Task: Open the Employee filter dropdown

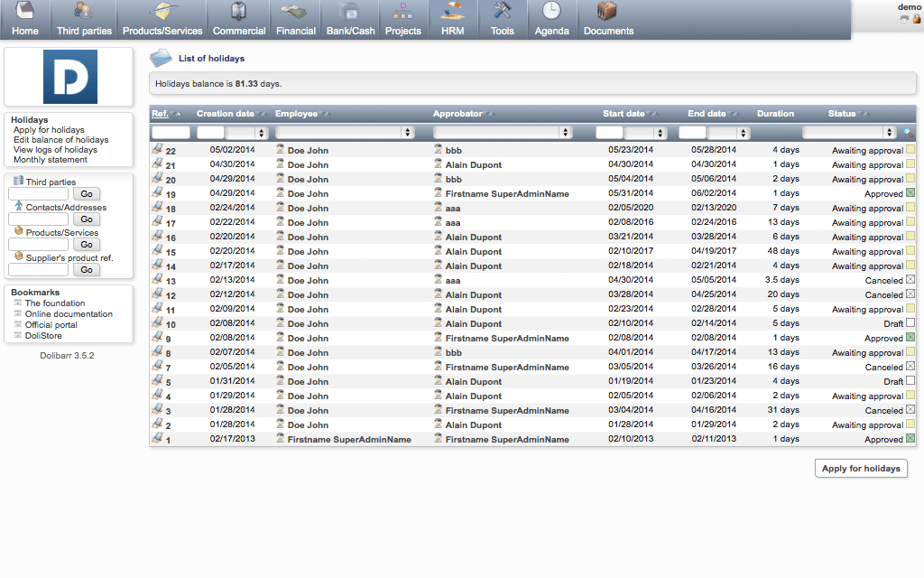Action: click(345, 132)
